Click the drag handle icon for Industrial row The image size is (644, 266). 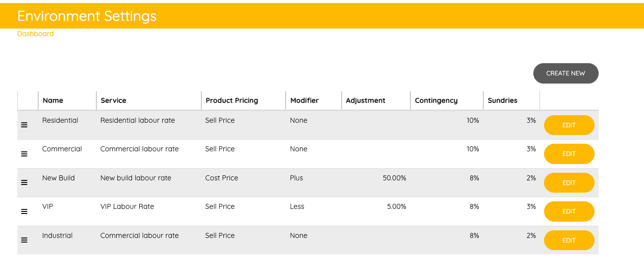pos(24,240)
